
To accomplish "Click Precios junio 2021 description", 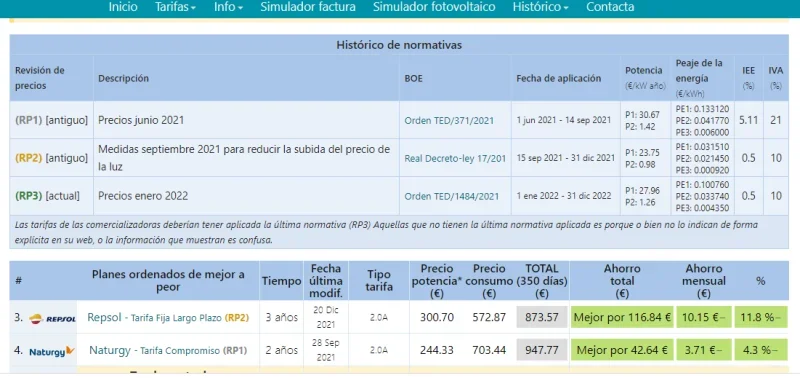I will coord(141,121).
